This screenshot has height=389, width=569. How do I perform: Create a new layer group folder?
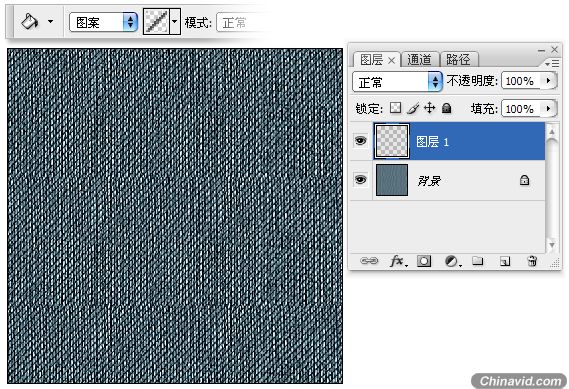(x=478, y=261)
